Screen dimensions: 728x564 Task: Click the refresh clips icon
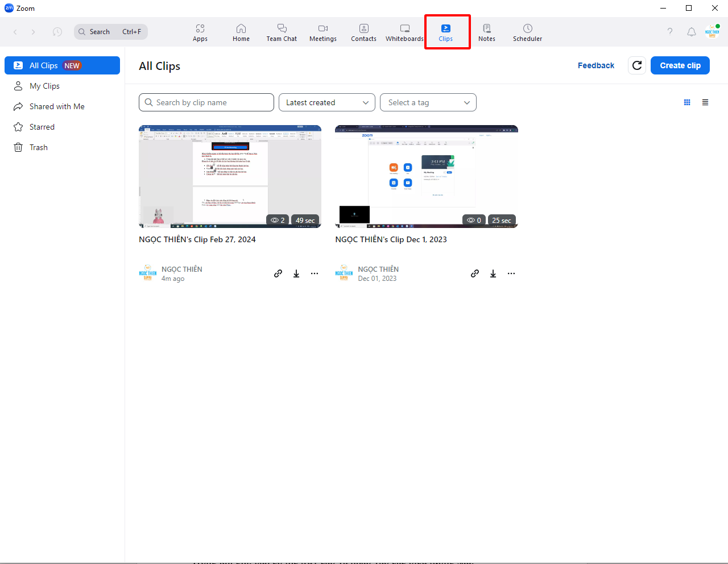coord(637,65)
